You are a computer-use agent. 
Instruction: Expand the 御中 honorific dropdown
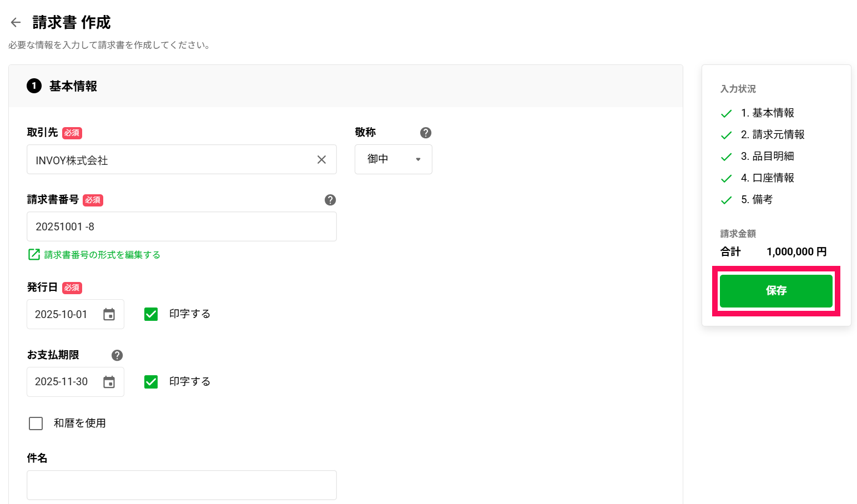394,159
